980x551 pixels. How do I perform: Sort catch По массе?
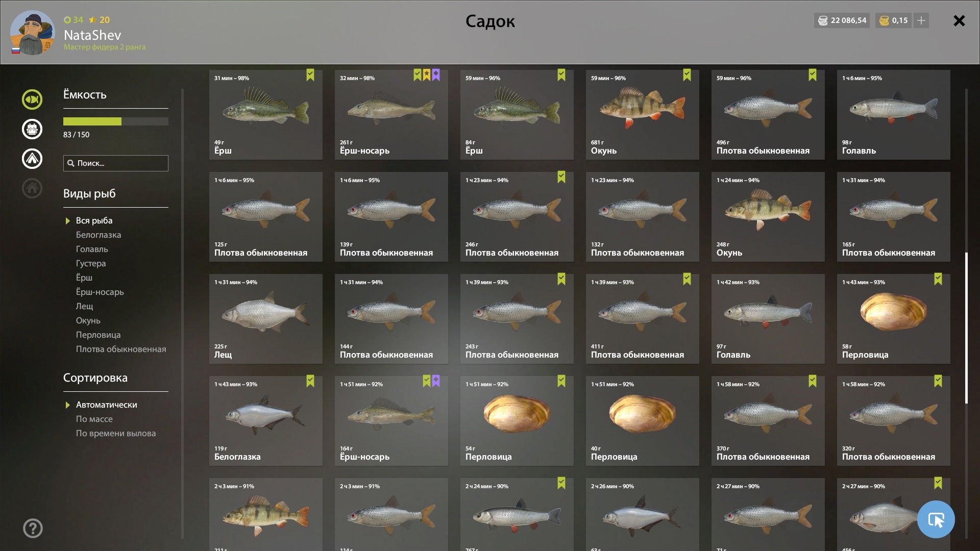click(x=94, y=419)
